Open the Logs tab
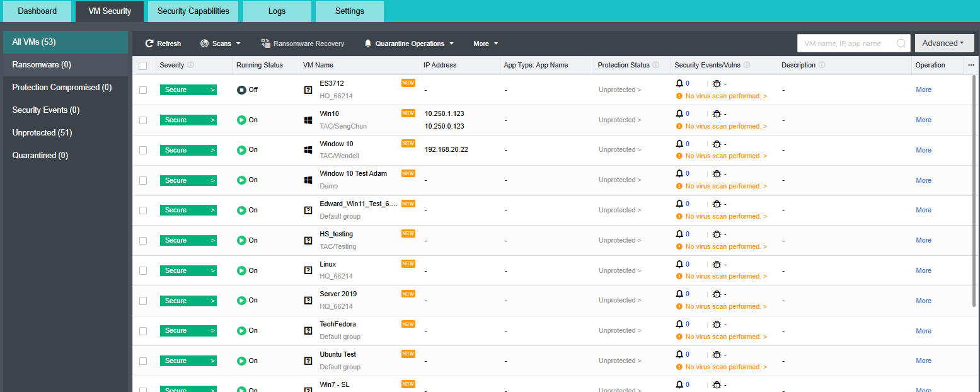980x392 pixels. click(x=277, y=11)
